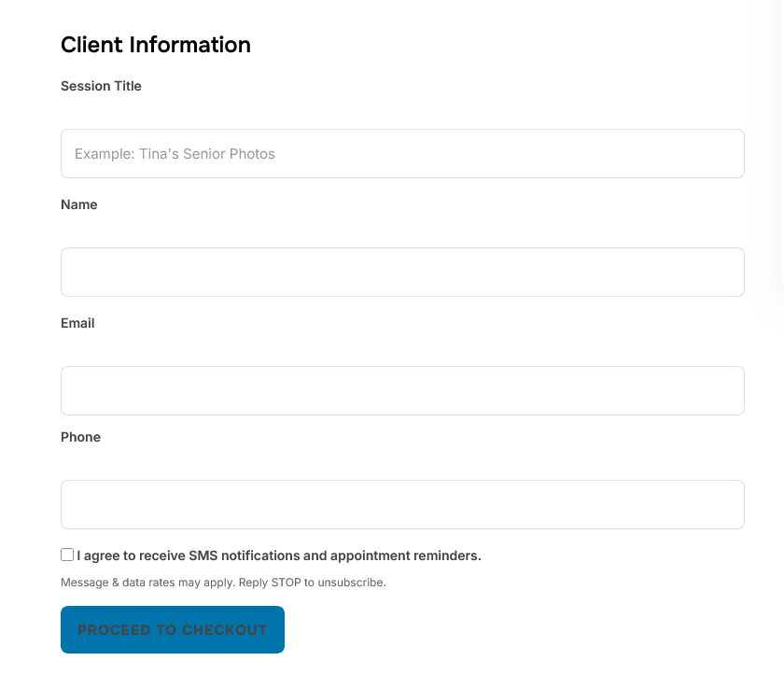Click into the Email input box
Viewport: 784px width, 689px height.
402,390
